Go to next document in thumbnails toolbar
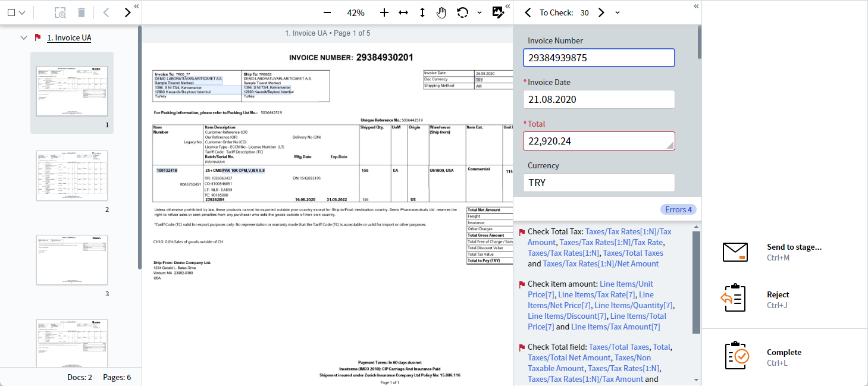Screen dimensions: 868x386 [x=127, y=12]
